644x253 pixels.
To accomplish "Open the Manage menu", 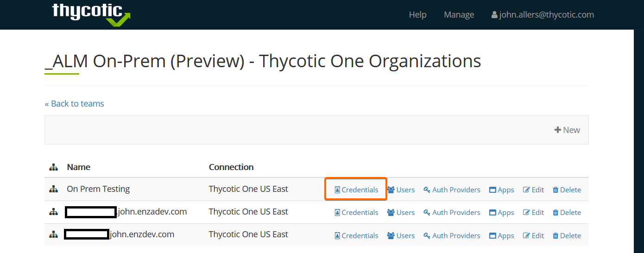I will pos(459,15).
